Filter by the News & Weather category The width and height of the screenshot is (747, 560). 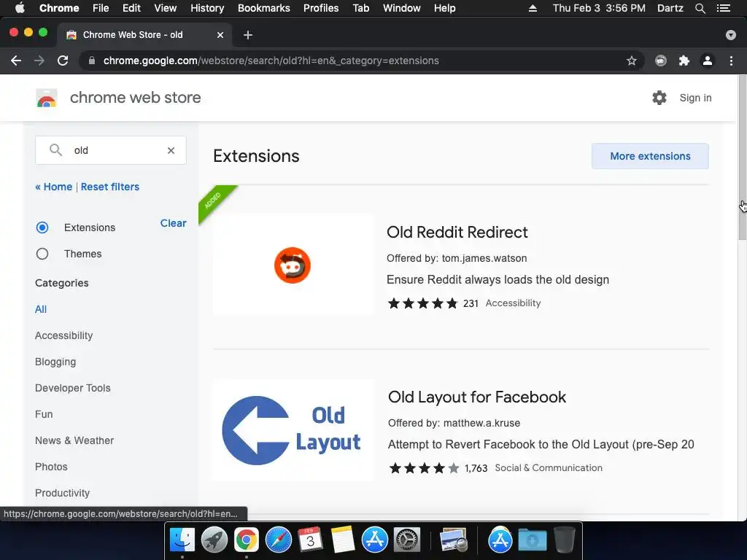tap(74, 440)
